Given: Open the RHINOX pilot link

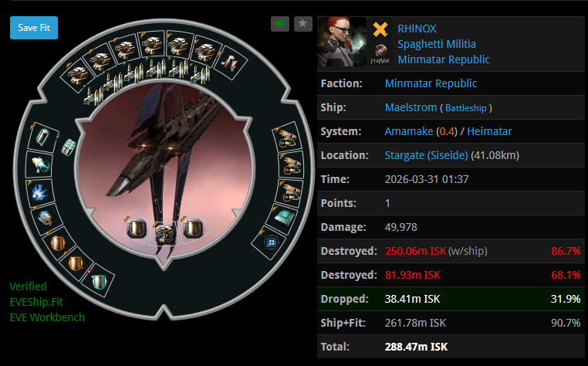Looking at the screenshot, I should pos(417,29).
